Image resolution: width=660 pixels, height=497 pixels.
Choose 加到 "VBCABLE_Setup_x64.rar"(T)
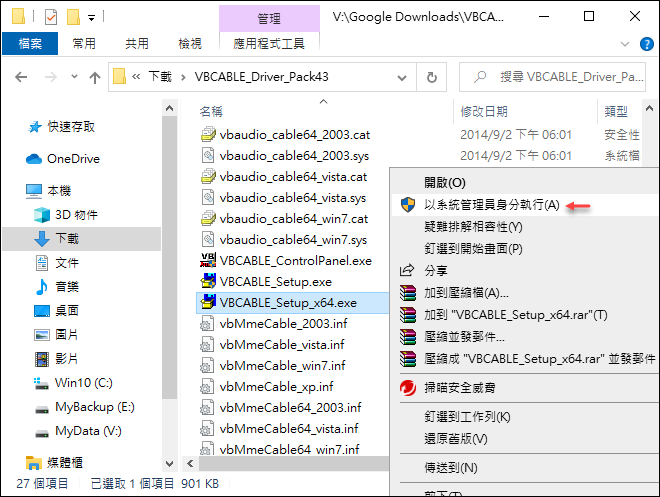click(x=525, y=315)
